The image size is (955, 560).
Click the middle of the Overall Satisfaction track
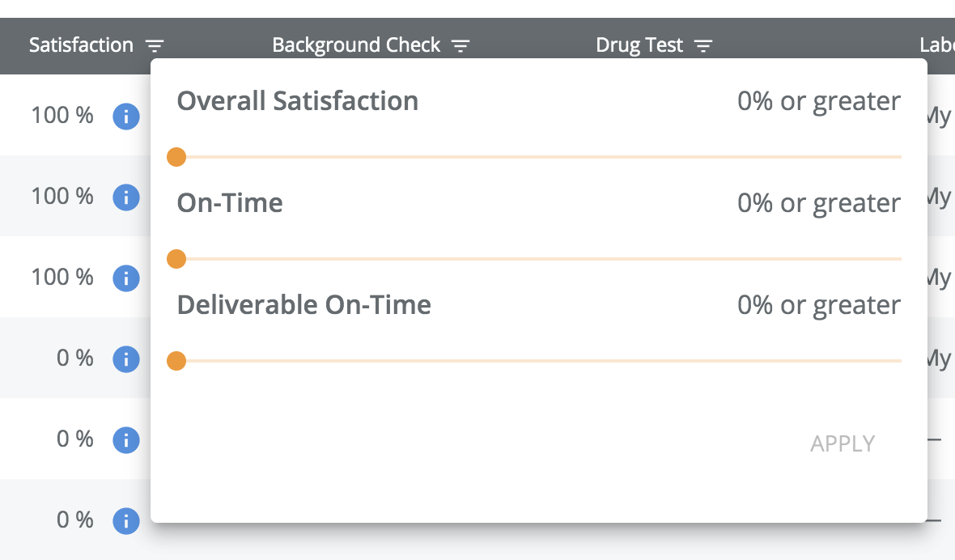pos(538,157)
